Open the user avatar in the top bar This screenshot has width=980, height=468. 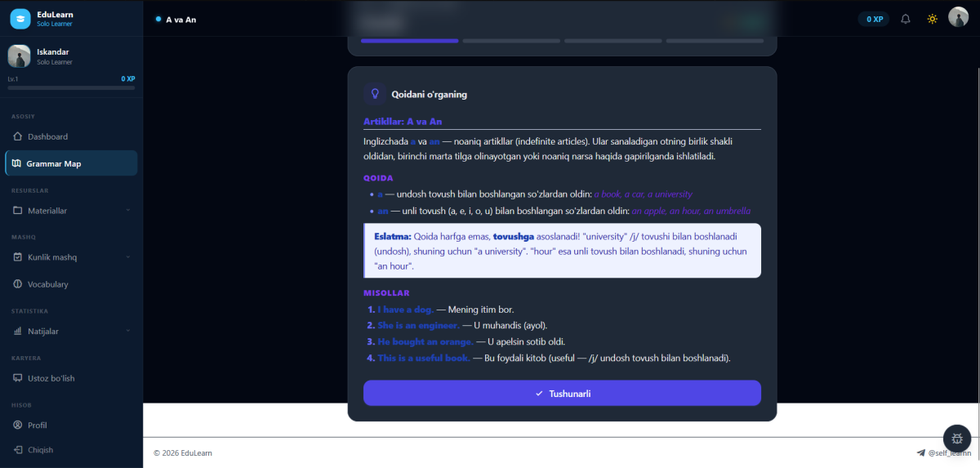[x=958, y=17]
